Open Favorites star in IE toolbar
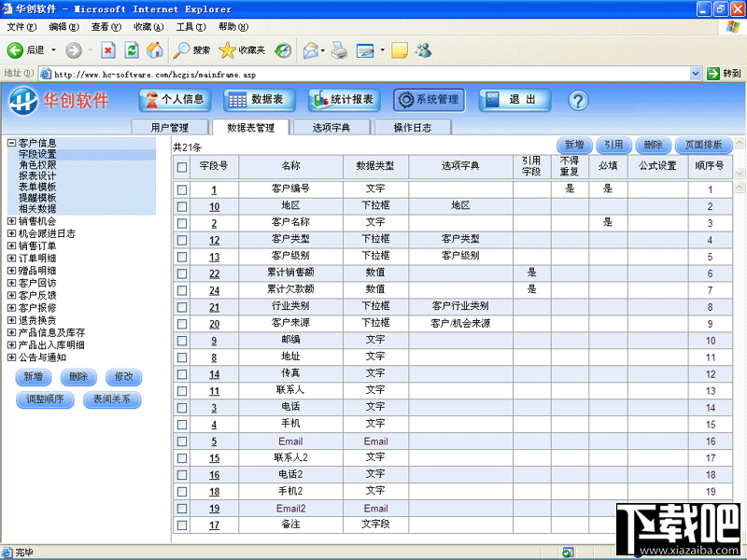The image size is (747, 560). point(227,50)
